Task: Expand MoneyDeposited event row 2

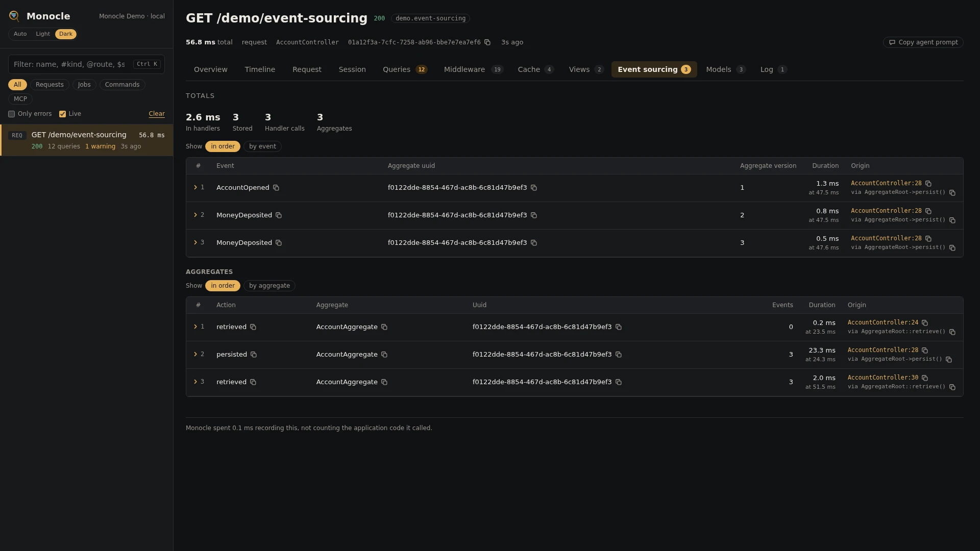Action: (x=195, y=215)
